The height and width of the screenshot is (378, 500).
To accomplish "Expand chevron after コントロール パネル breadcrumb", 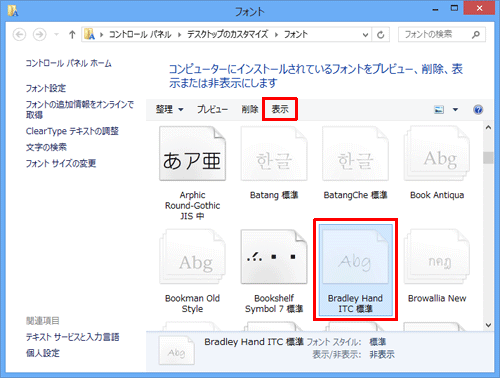I will pos(179,35).
